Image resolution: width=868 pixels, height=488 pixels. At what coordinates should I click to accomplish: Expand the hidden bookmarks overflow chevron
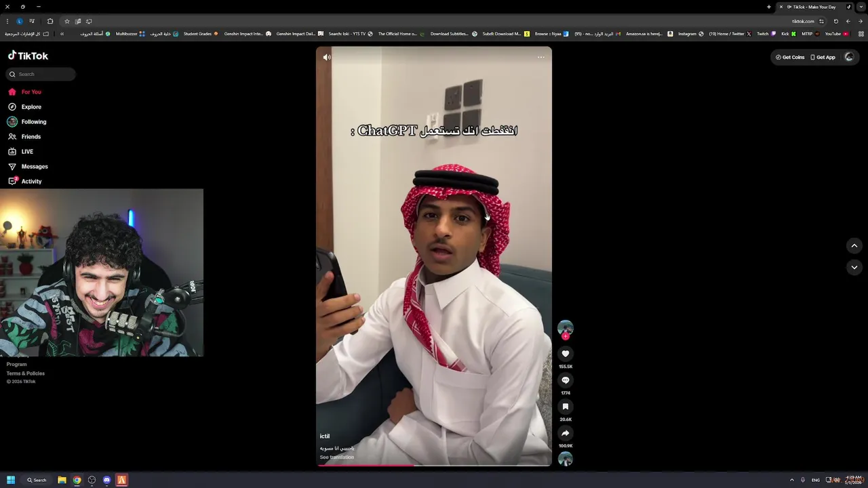[62, 34]
